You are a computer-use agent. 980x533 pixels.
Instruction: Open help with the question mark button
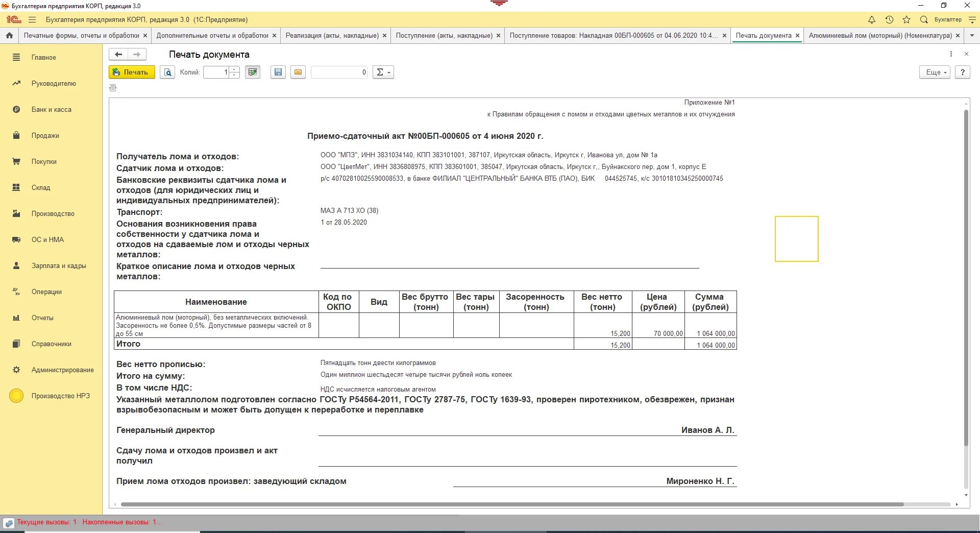click(963, 72)
